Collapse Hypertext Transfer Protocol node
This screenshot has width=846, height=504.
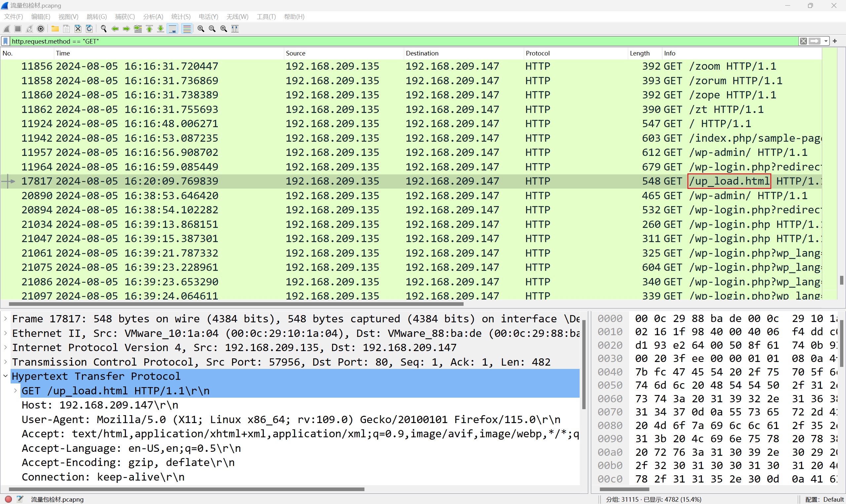click(x=5, y=376)
